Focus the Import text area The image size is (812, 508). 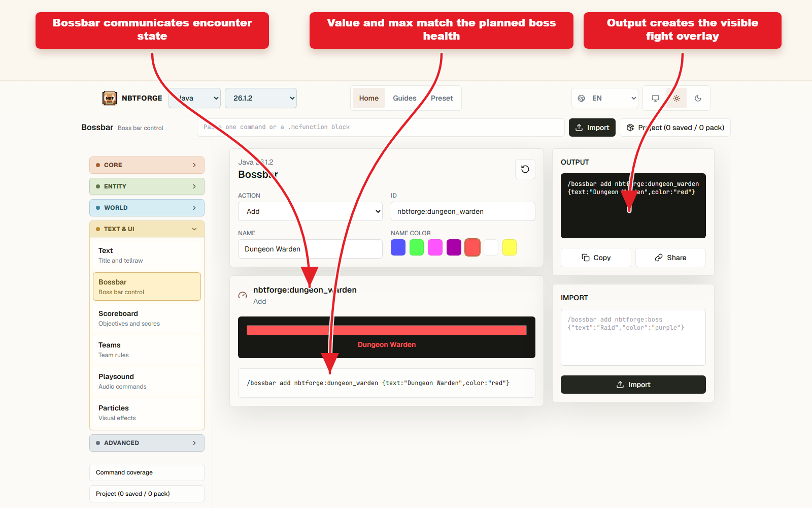tap(633, 337)
